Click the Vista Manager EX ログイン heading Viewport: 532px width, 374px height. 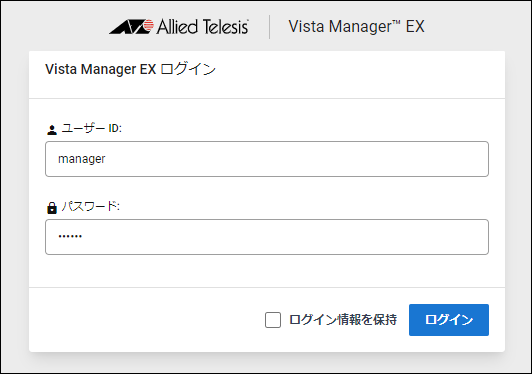(x=130, y=69)
